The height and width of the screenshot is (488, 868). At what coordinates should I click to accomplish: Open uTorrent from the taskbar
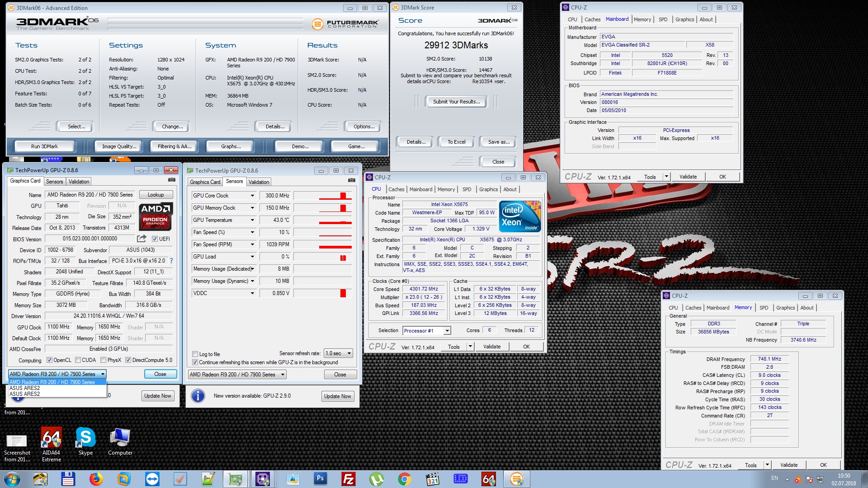point(377,479)
